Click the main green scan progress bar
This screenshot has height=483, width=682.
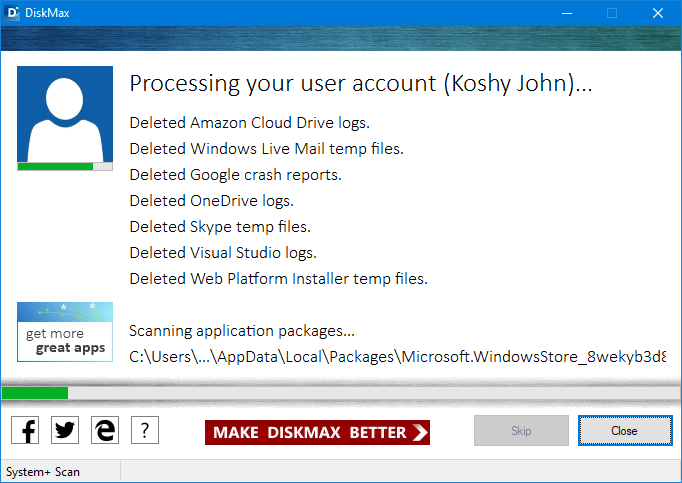(341, 393)
